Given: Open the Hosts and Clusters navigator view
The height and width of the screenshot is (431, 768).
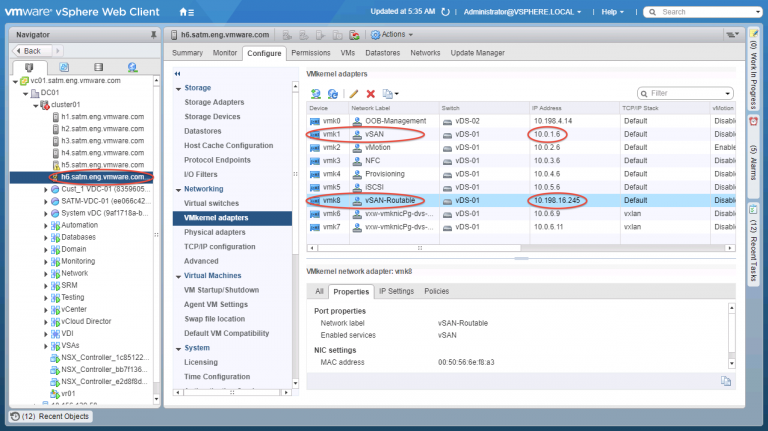Looking at the screenshot, I should (28, 67).
